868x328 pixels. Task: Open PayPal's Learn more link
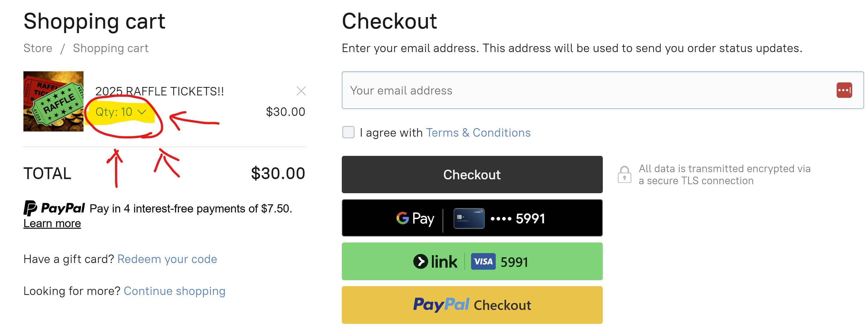click(x=52, y=223)
